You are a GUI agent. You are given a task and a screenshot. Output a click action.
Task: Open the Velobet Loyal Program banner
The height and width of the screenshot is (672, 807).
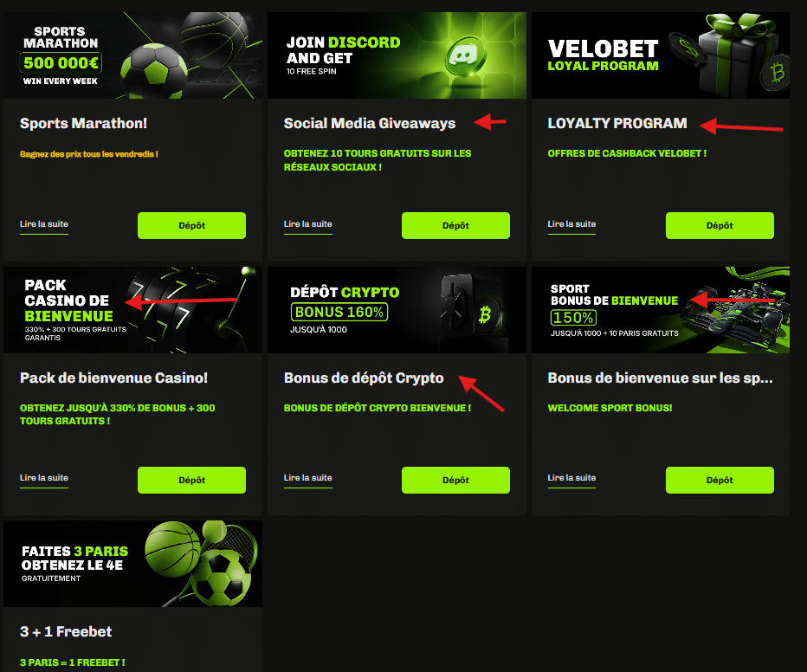pos(661,55)
